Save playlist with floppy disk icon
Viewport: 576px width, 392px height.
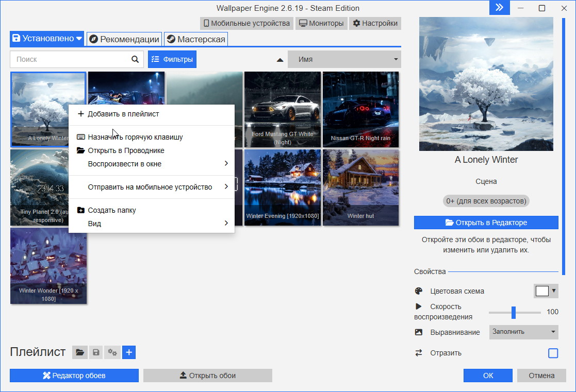pyautogui.click(x=96, y=352)
